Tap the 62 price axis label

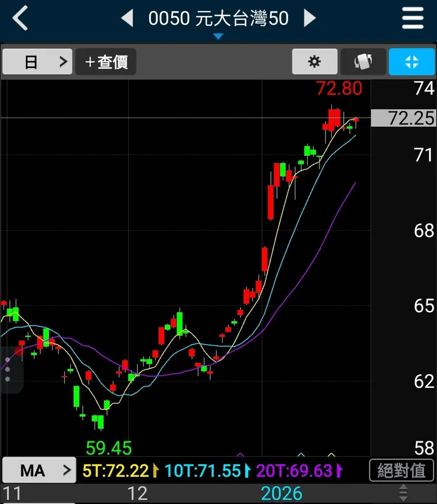(424, 381)
